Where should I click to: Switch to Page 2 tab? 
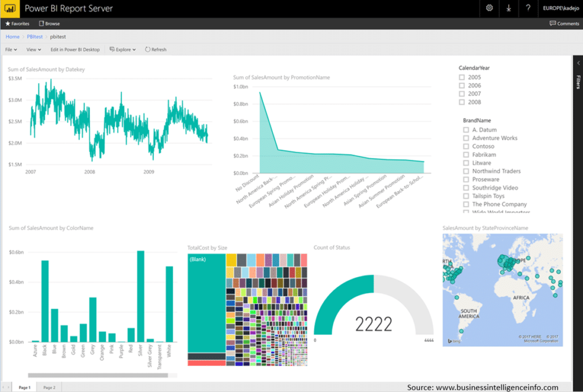49,387
